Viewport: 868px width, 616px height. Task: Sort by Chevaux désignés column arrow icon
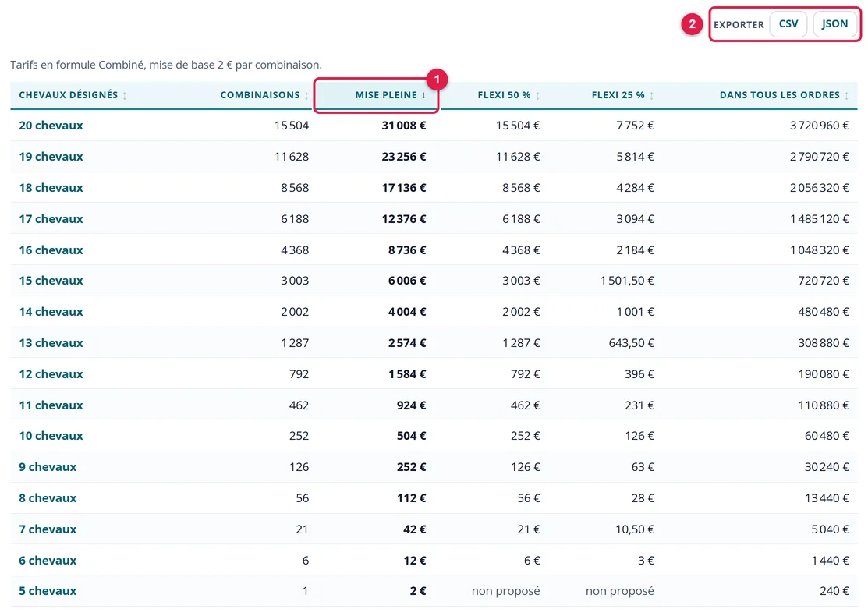125,96
